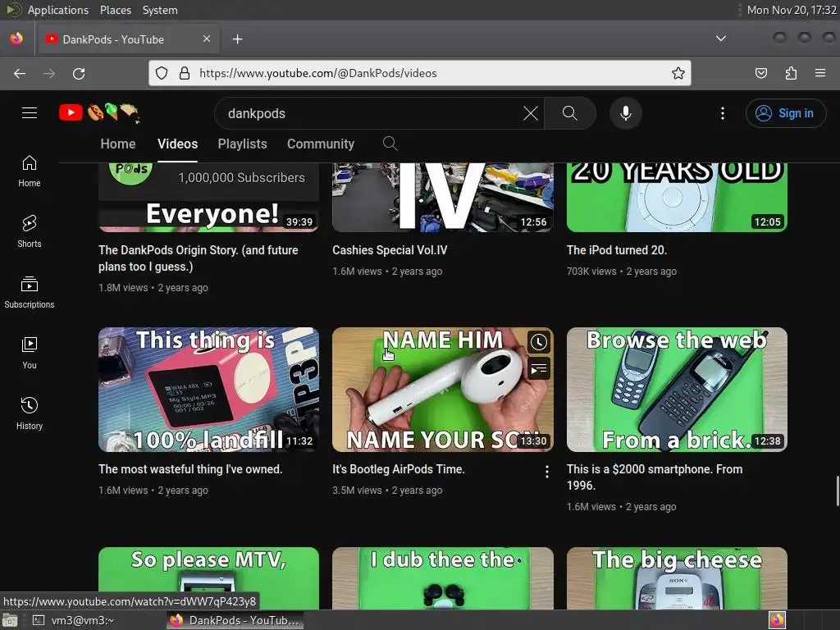Click the URL address bar
840x630 pixels.
(x=420, y=73)
